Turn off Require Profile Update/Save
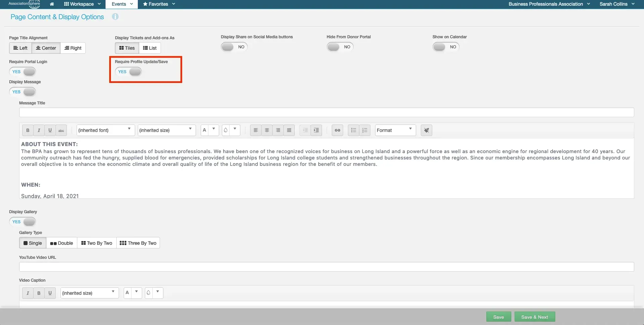 (128, 72)
